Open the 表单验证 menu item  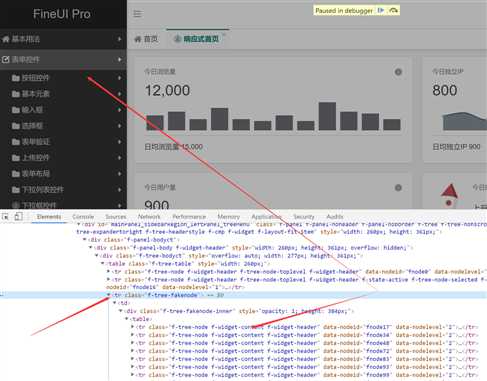63,142
